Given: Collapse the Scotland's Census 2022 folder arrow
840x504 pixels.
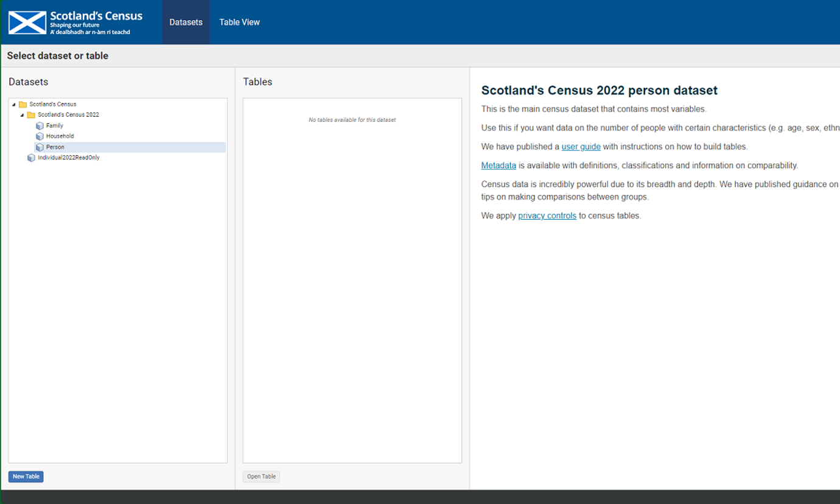Looking at the screenshot, I should (23, 115).
